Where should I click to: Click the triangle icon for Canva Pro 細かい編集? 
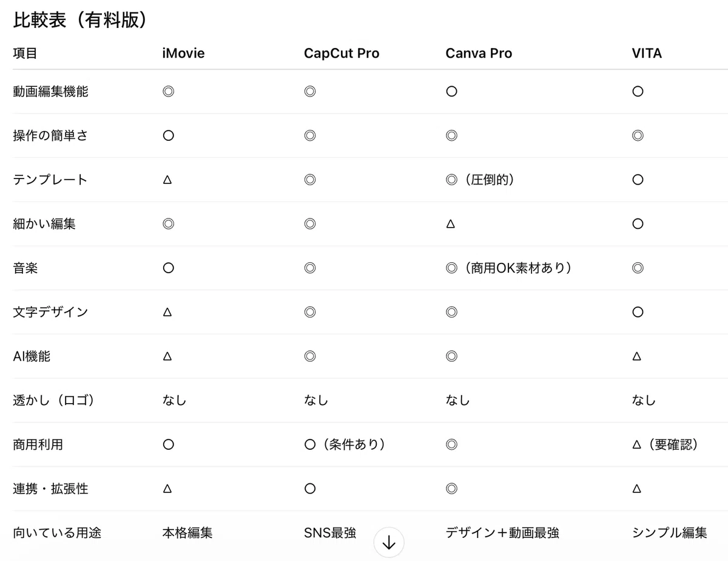pos(451,224)
